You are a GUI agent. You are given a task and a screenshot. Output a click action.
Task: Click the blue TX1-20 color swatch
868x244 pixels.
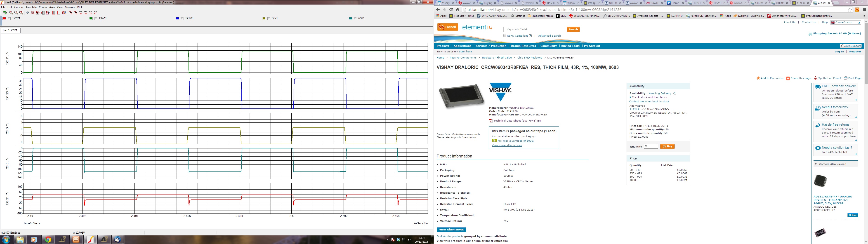178,19
